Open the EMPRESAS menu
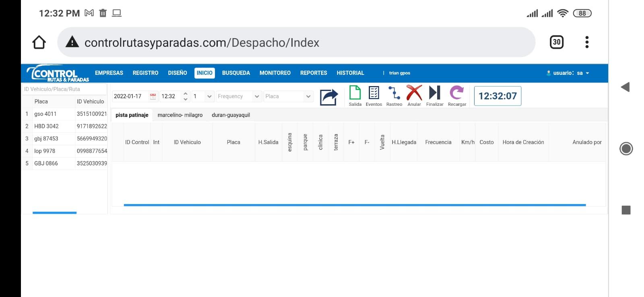This screenshot has width=644, height=297. pyautogui.click(x=109, y=73)
